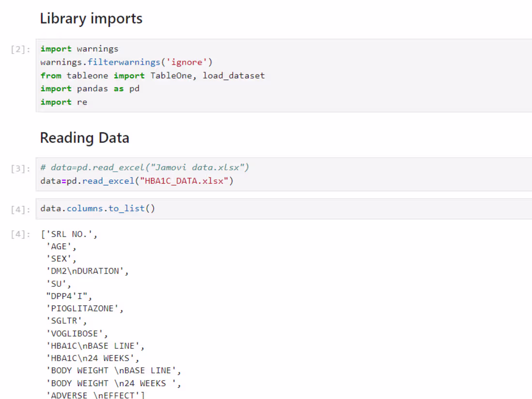532x399 pixels.
Task: Click the [4]: prompt beside data.columns.to_list()
Action: point(20,210)
